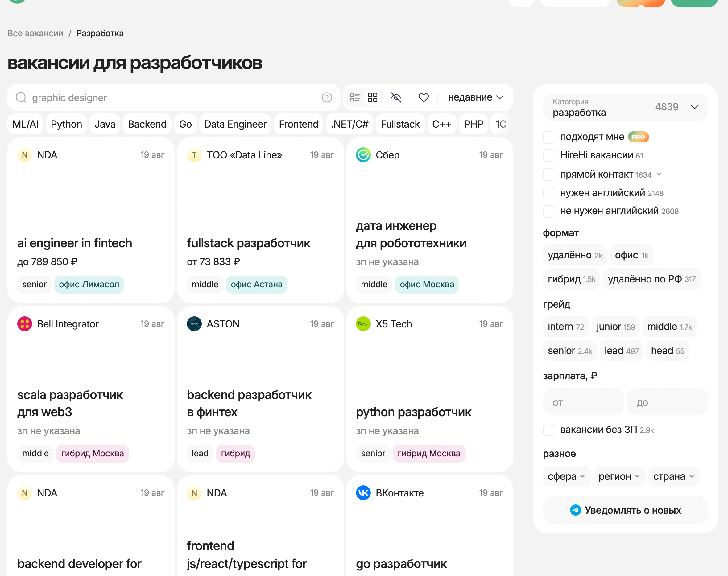The width and height of the screenshot is (728, 576).
Task: Open «python разработчик» vacancy
Action: [x=414, y=412]
